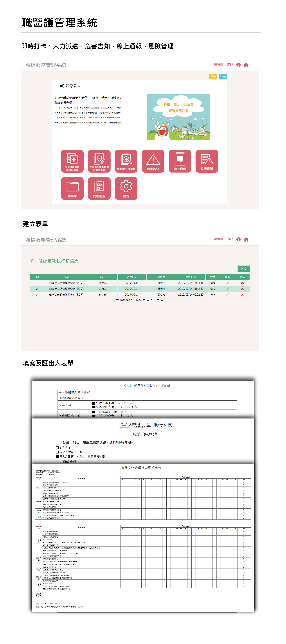The height and width of the screenshot is (644, 286).
Task: Click 查看 for the 2019/10/14 record
Action: 213,289
